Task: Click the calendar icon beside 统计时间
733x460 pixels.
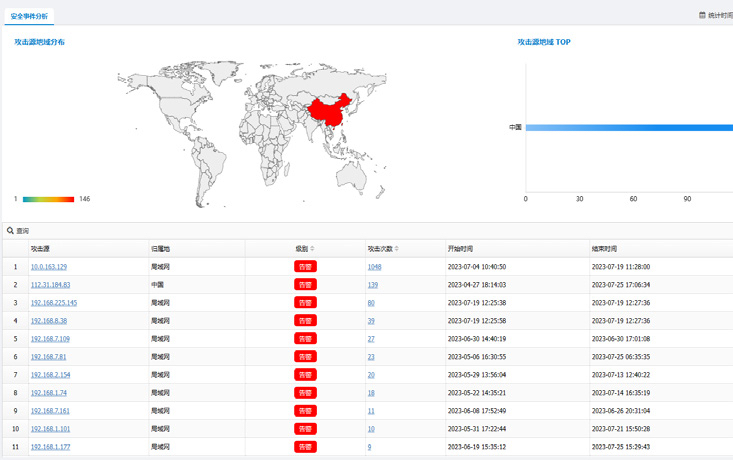Action: (x=702, y=16)
